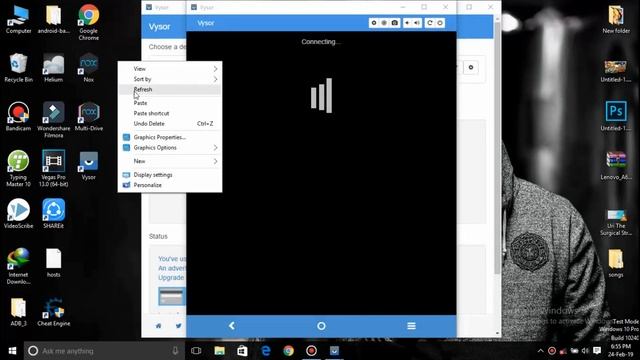Select the Multi-Drive desktop icon
This screenshot has height=360, width=640.
[89, 116]
